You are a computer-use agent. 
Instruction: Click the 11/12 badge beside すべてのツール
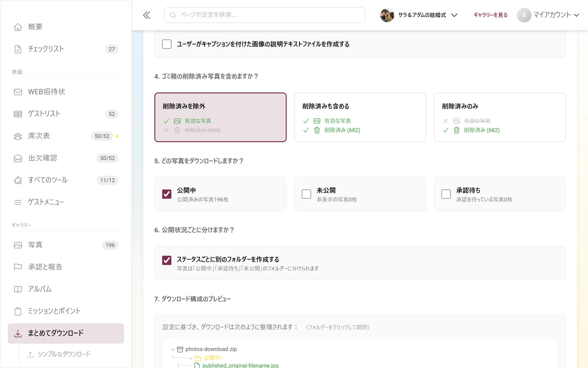point(107,180)
